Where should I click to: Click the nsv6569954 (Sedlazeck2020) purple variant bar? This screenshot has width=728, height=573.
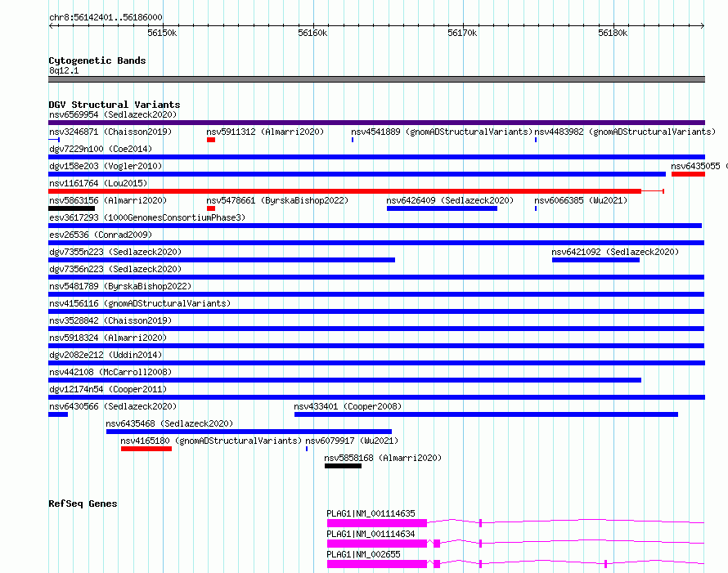point(376,123)
